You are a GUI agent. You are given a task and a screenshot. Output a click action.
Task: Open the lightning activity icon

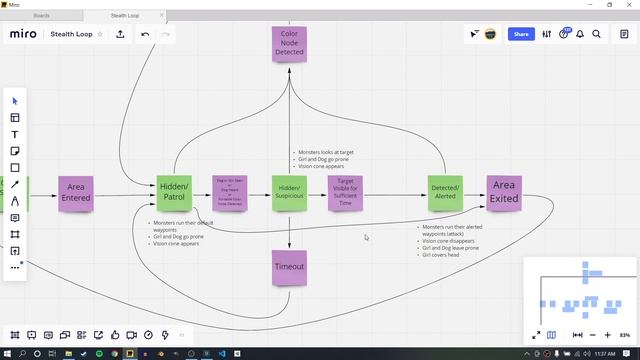pos(165,335)
